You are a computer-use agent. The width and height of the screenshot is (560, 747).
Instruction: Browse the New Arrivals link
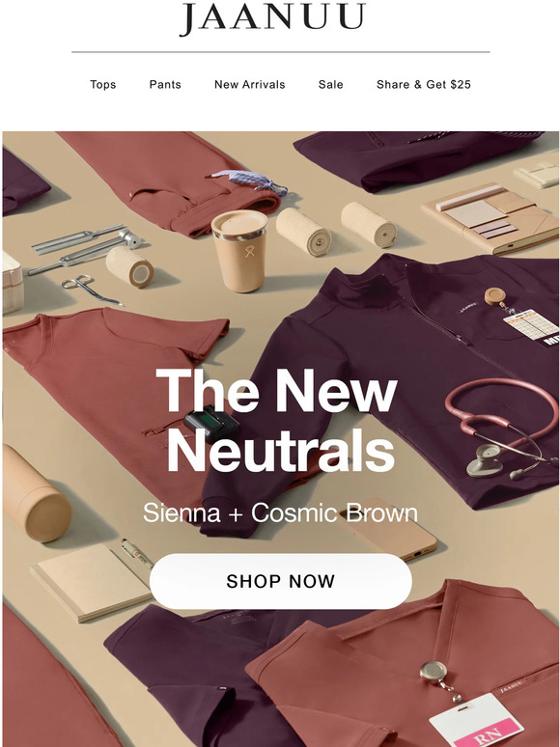coord(250,84)
